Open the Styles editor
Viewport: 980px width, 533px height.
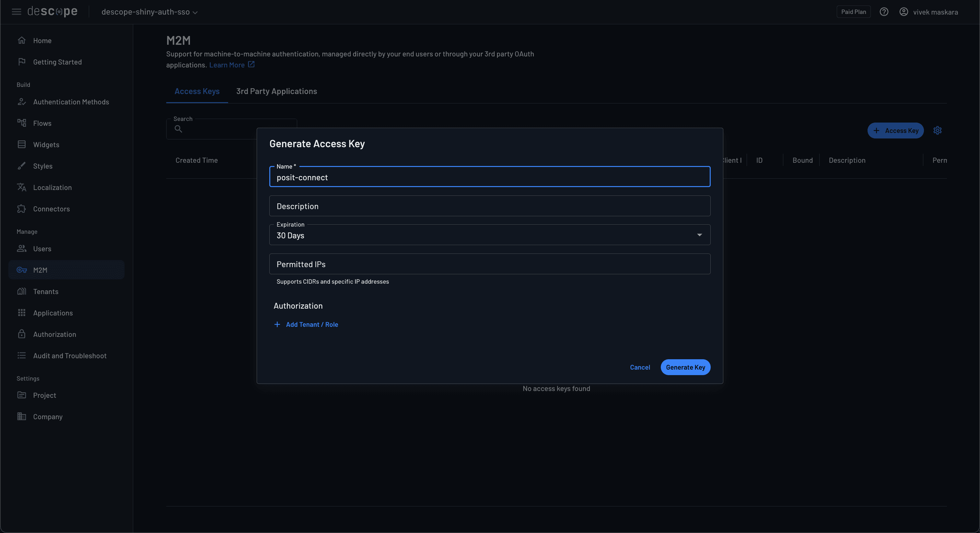coord(42,166)
